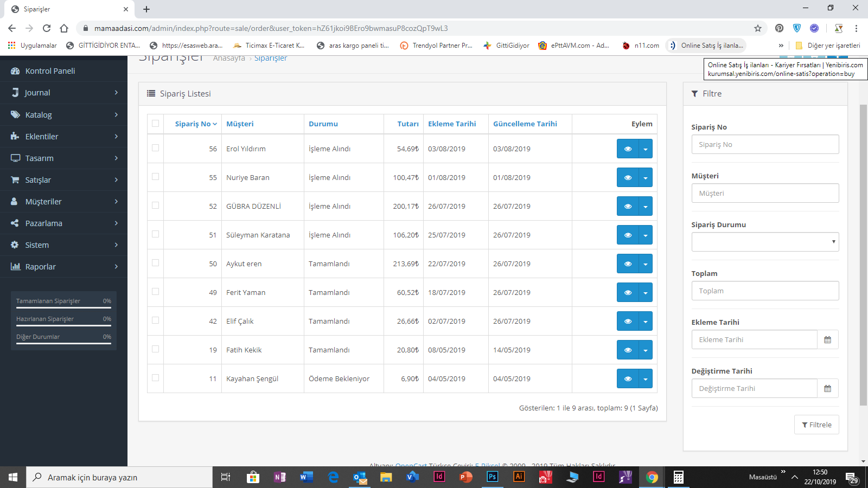Open the Edge browser from the taskbar

tap(333, 477)
